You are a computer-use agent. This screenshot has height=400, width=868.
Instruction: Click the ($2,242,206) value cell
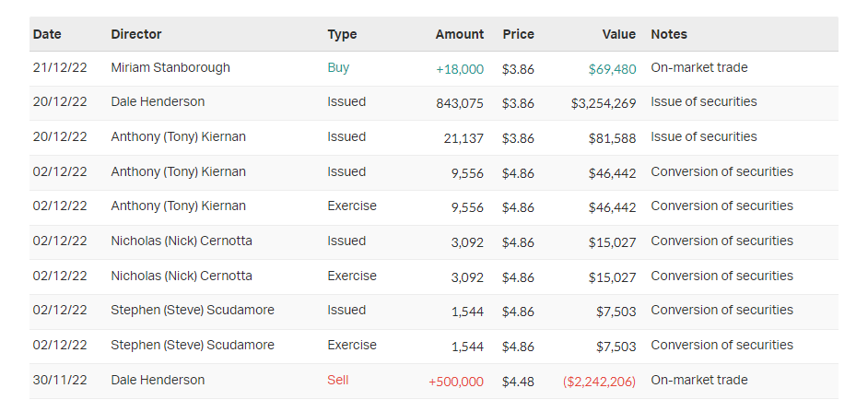point(599,381)
